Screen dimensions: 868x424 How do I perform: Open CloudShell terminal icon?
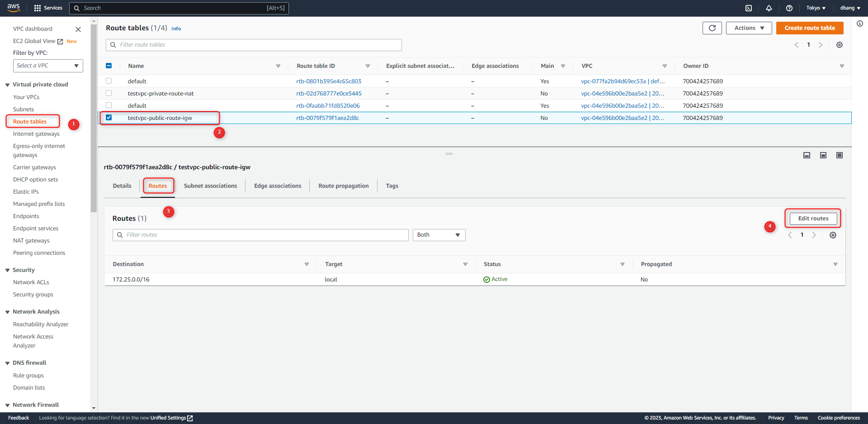(749, 8)
